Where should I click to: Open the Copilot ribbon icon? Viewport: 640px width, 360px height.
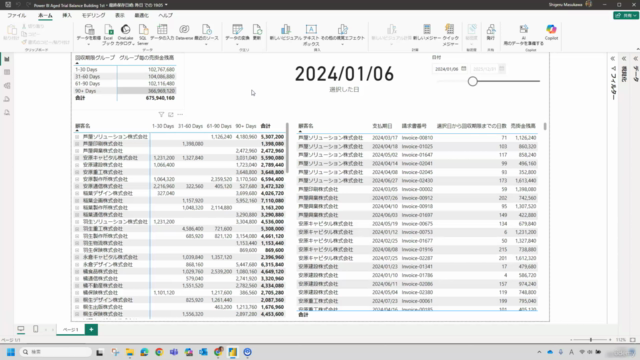coord(551,29)
